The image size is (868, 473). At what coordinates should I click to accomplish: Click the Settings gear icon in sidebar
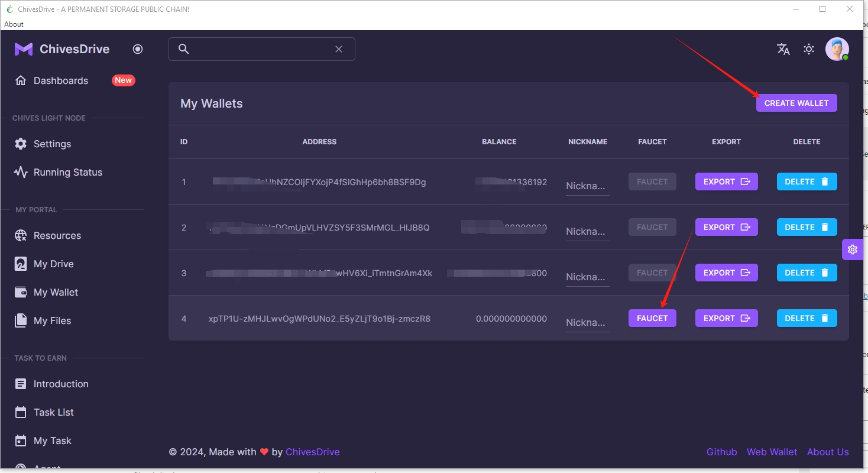tap(21, 144)
